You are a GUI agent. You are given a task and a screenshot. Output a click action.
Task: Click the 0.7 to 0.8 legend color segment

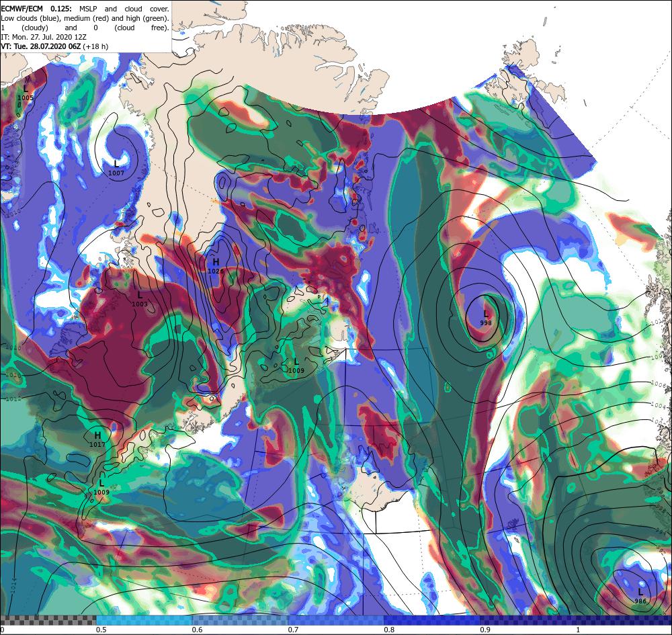[x=336, y=620]
